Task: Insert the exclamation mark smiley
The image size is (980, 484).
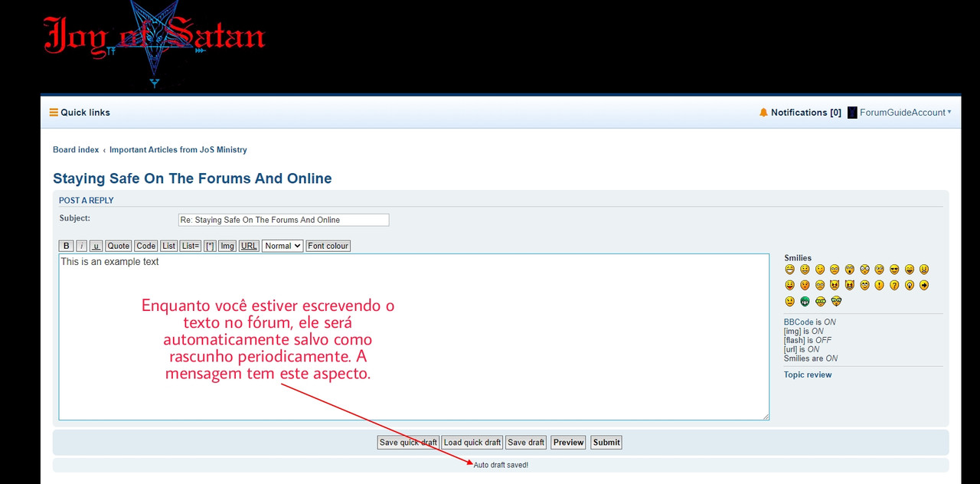Action: [x=880, y=285]
